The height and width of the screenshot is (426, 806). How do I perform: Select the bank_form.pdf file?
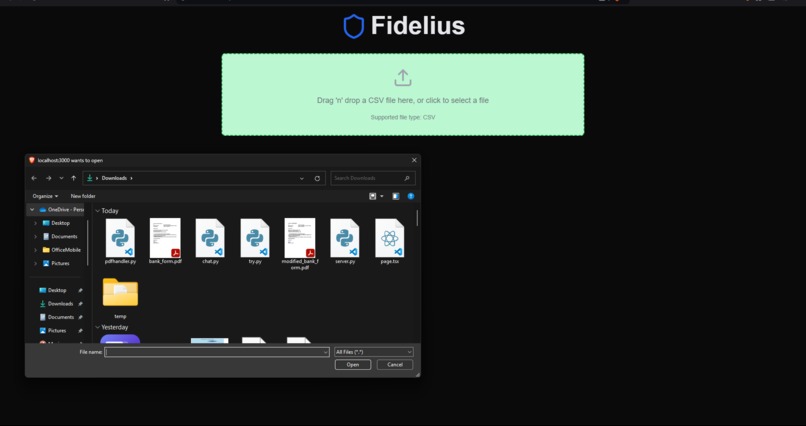(x=165, y=240)
